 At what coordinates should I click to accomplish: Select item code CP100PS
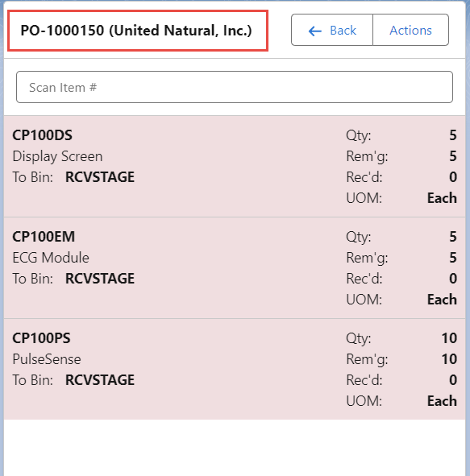[x=41, y=338]
